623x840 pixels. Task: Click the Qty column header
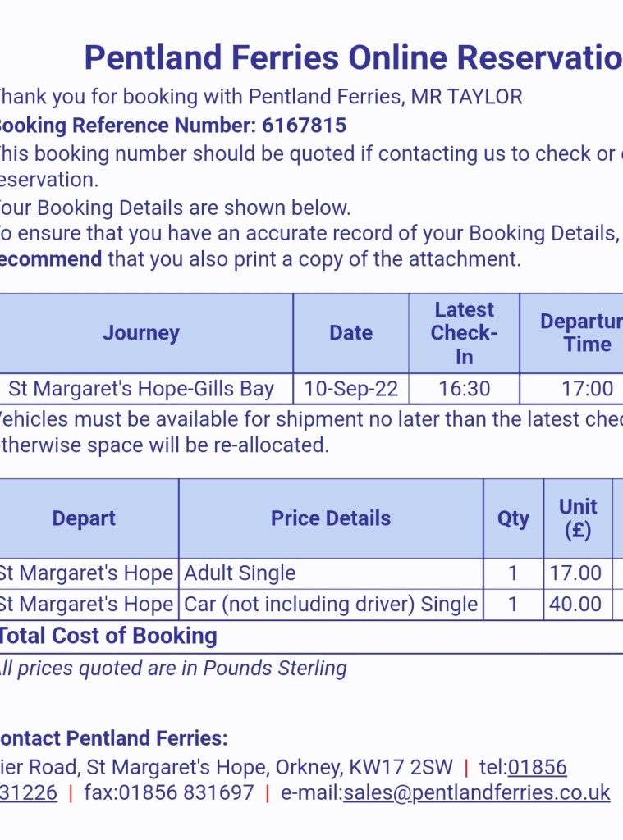click(x=513, y=518)
